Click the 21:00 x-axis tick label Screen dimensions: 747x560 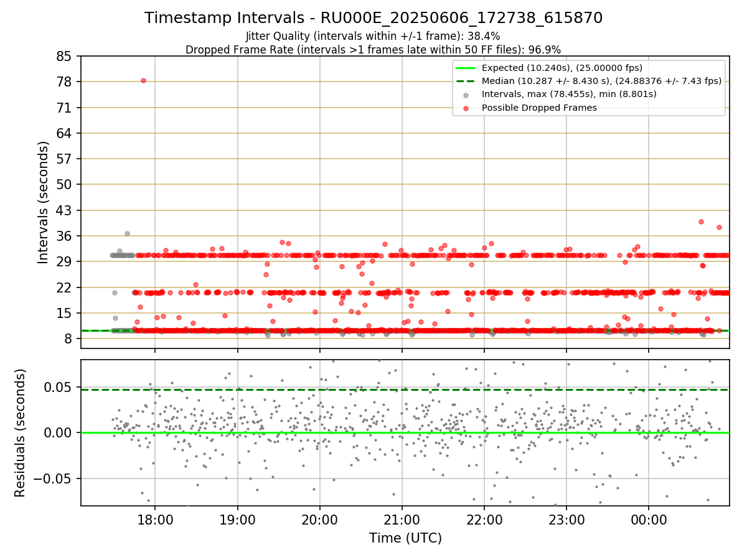[x=402, y=519]
